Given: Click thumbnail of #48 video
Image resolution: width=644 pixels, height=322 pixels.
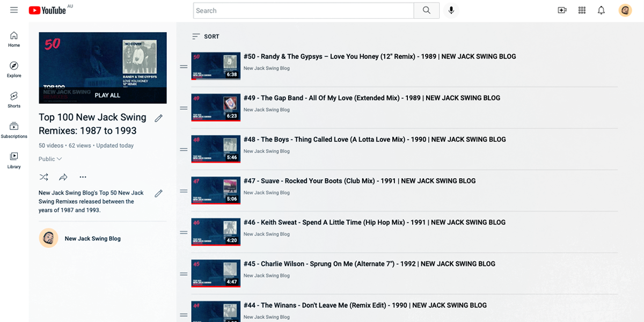Looking at the screenshot, I should tap(216, 149).
